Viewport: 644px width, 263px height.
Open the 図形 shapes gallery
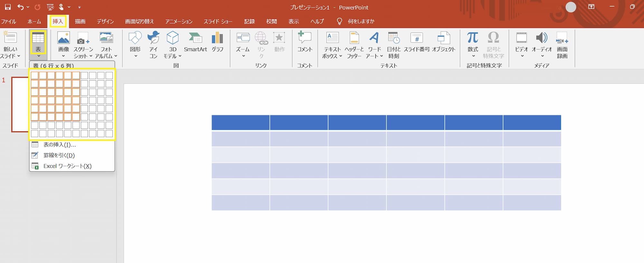pyautogui.click(x=135, y=38)
